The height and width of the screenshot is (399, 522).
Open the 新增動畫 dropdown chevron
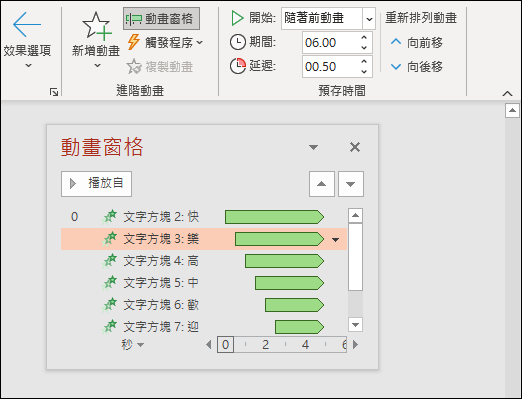(x=97, y=66)
